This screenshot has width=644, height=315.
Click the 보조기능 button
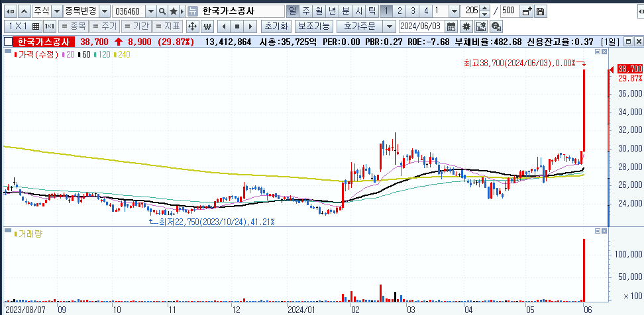click(314, 26)
